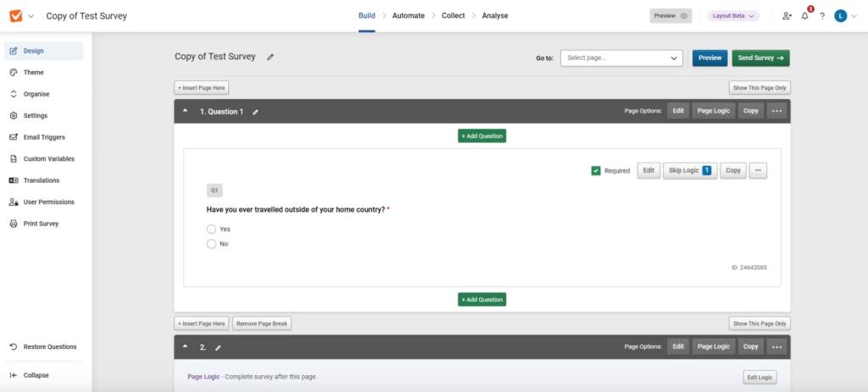Click the purple Page Logic link text

203,377
